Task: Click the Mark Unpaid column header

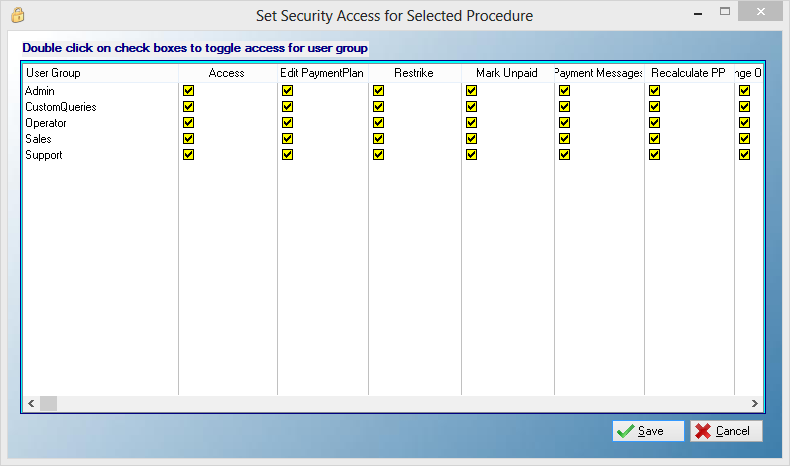Action: click(507, 73)
